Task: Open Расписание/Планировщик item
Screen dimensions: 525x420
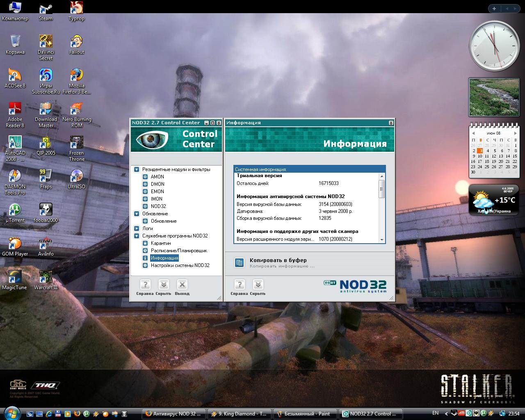Action: (x=179, y=251)
